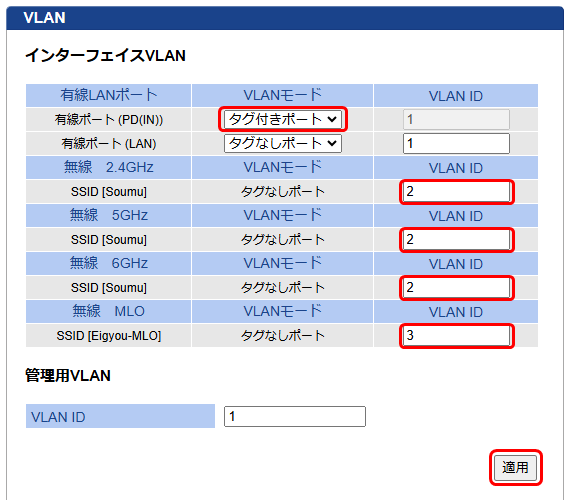Click the 適用 apply button
This screenshot has width=570, height=500.
[515, 467]
